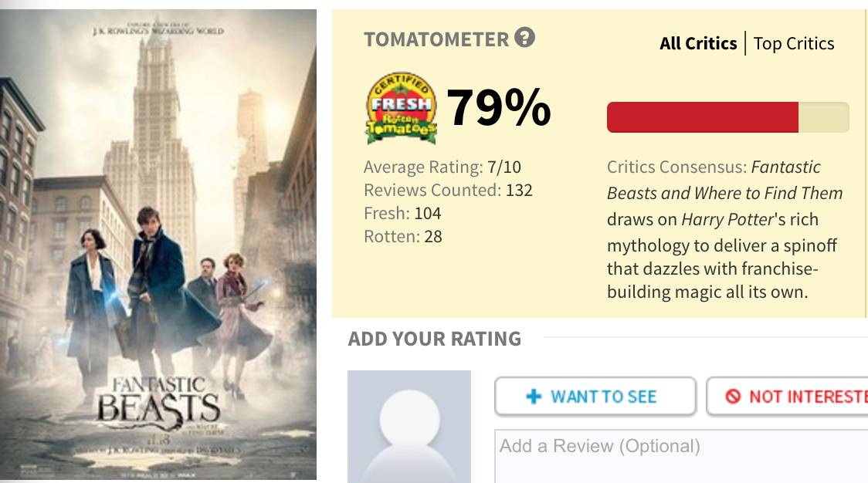Screen dimensions: 868x483
Task: Click the TOMATOMETER heading text
Action: pyautogui.click(x=436, y=39)
